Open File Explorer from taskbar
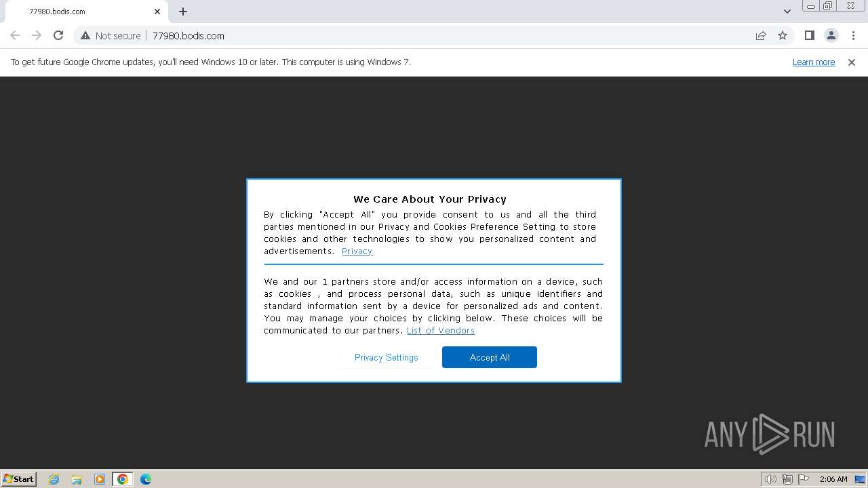Image resolution: width=868 pixels, height=488 pixels. 77,479
